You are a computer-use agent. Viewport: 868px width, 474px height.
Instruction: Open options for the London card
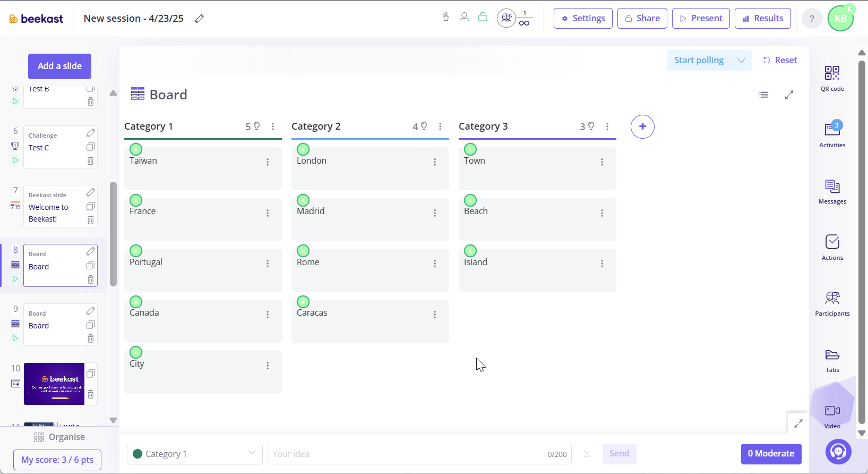pyautogui.click(x=435, y=162)
